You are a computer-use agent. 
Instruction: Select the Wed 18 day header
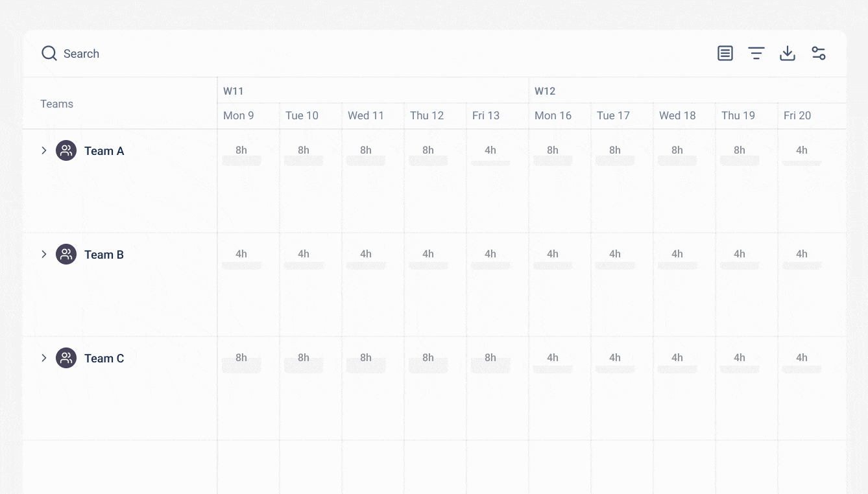click(677, 115)
